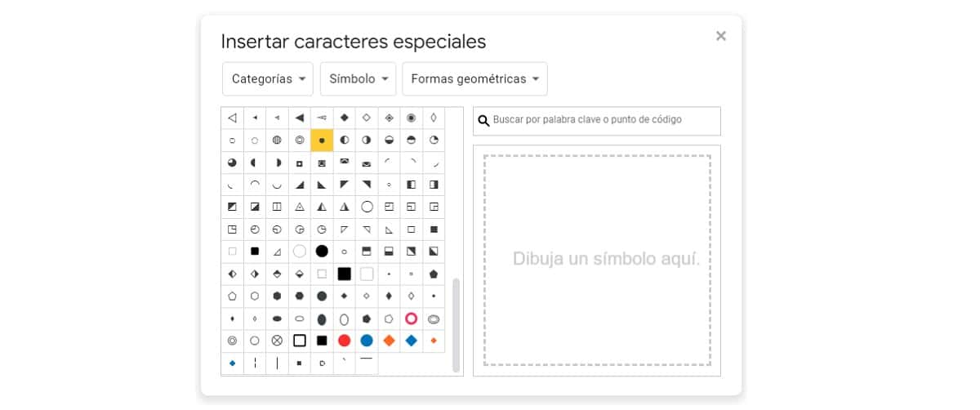
Task: Insert the black pentagon symbol
Action: click(x=434, y=274)
